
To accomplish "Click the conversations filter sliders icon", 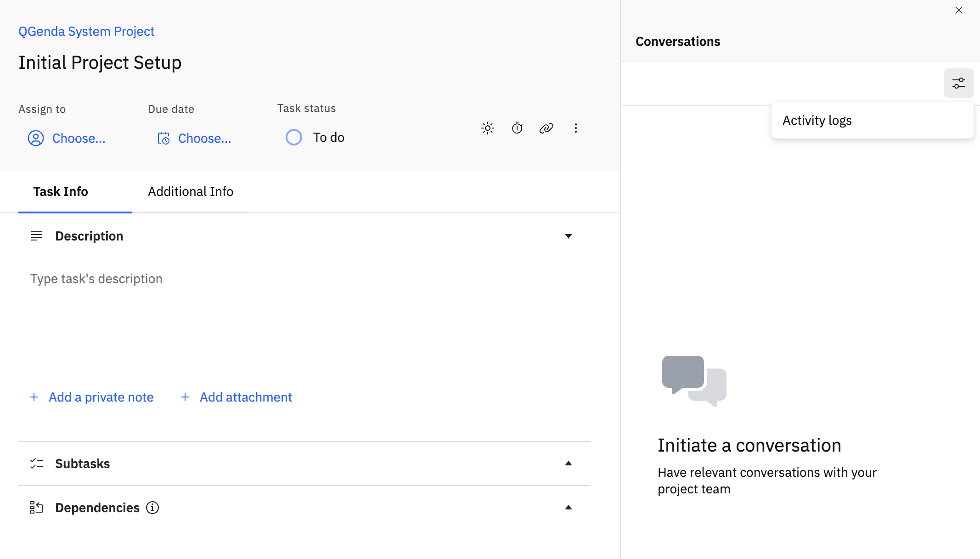I will 958,83.
